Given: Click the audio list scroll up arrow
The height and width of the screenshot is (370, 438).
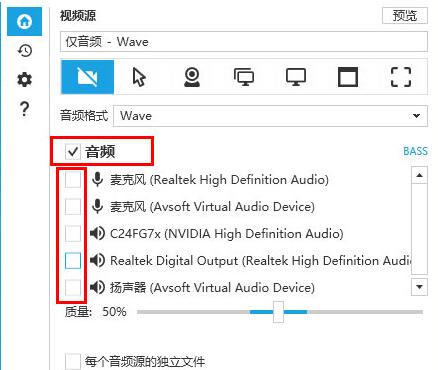Looking at the screenshot, I should pyautogui.click(x=419, y=175).
